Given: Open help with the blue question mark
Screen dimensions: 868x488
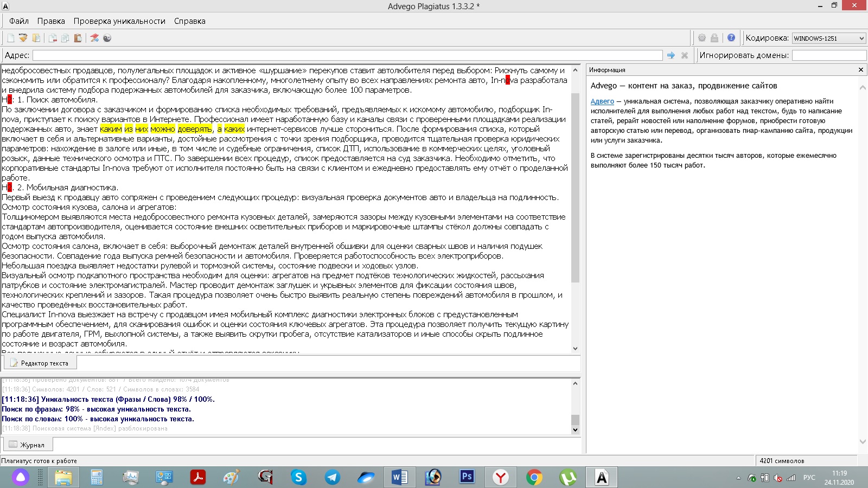Looking at the screenshot, I should [731, 38].
